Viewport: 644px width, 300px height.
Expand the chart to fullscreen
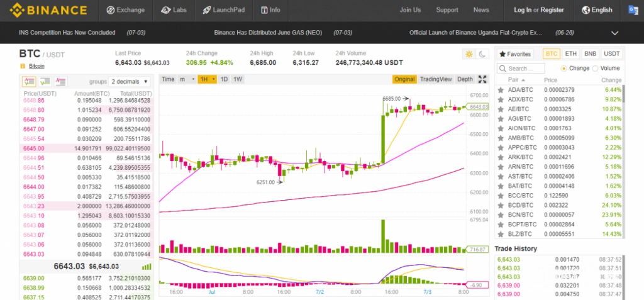point(482,79)
